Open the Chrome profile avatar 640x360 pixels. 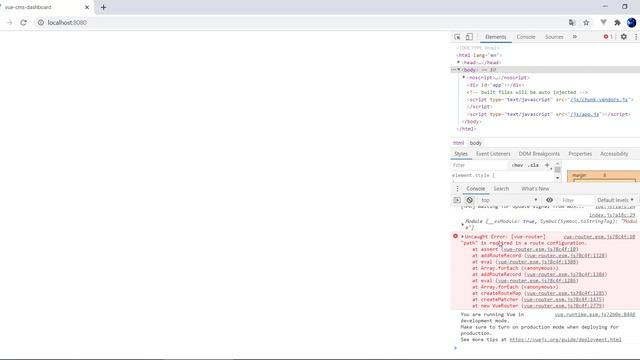click(631, 22)
